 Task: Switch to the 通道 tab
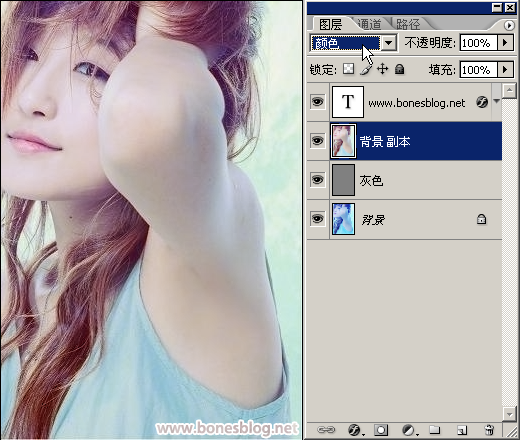(x=369, y=24)
